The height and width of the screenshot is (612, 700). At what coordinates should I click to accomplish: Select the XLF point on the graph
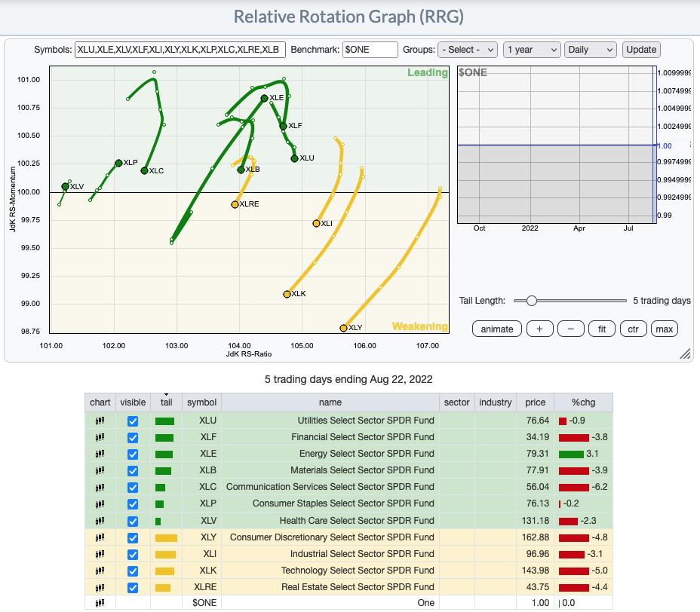pos(283,126)
